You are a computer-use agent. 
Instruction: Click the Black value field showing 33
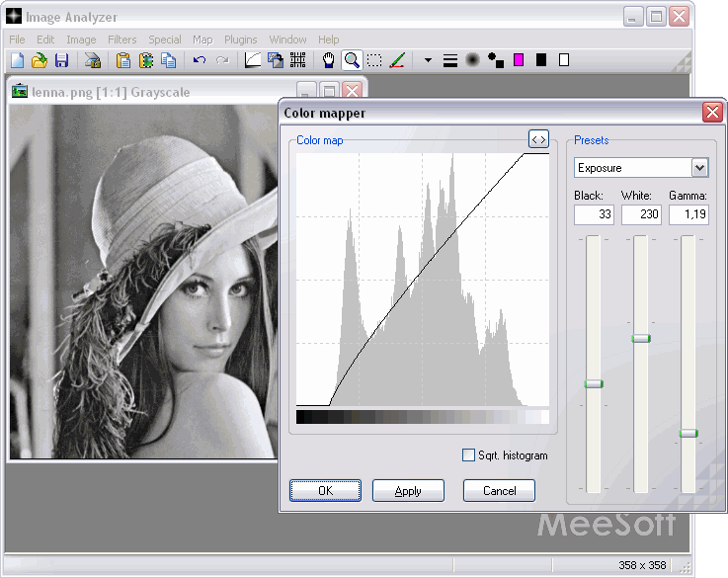[x=594, y=214]
